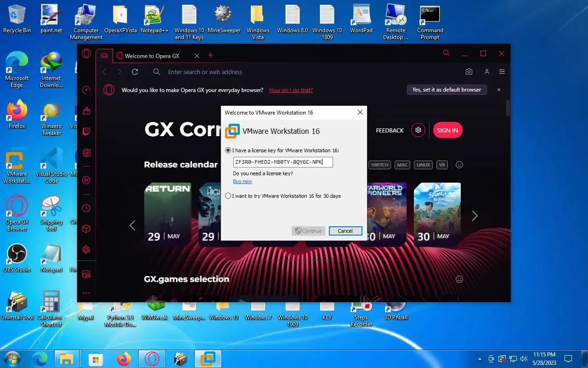The image size is (588, 368).
Task: Click the SIGN IN button in Opera GX
Action: [447, 130]
